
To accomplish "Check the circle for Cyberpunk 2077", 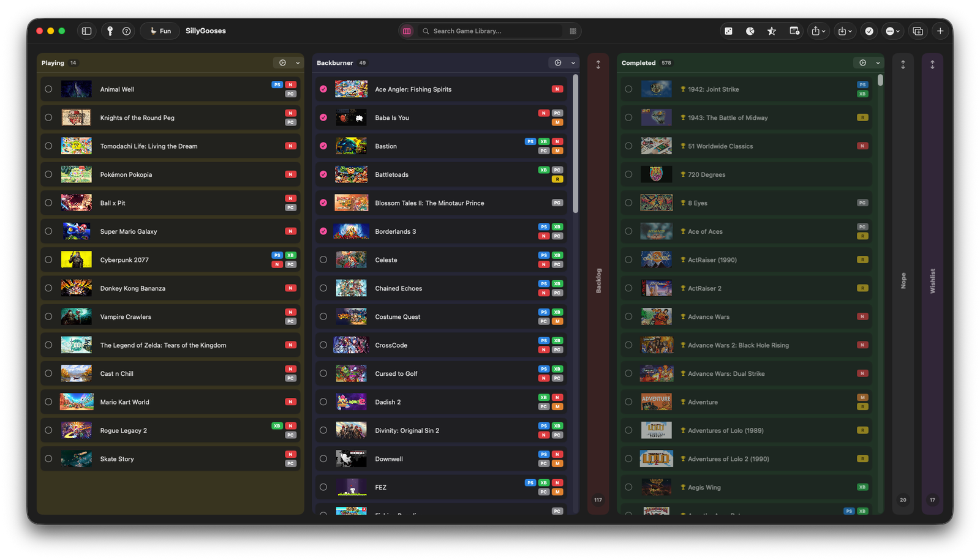I will pos(48,259).
